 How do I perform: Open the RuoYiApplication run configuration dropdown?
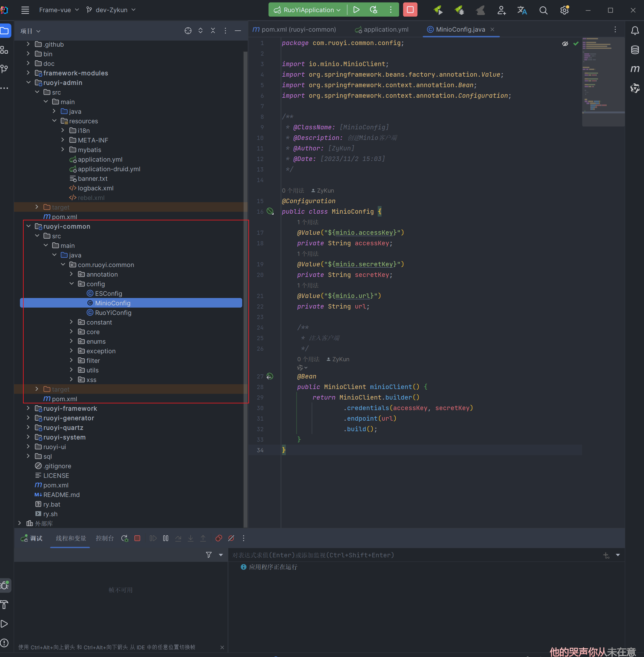pos(308,10)
